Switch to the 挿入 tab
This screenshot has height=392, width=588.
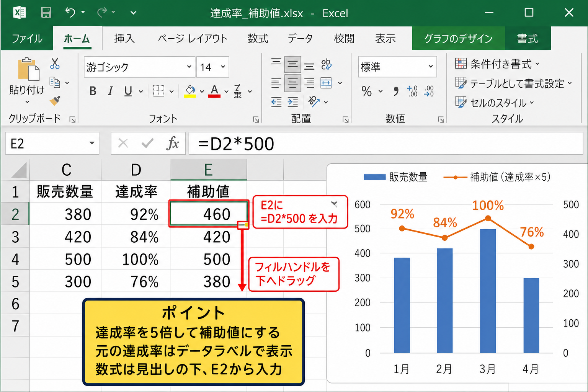pos(124,38)
